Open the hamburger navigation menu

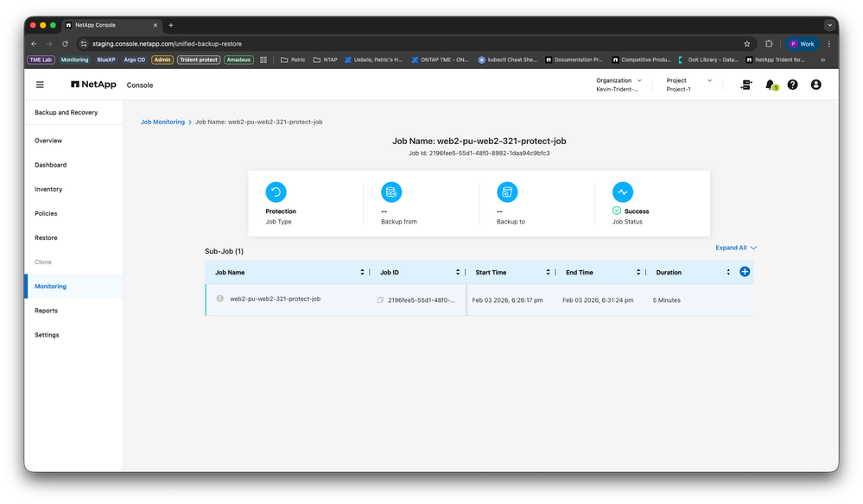point(40,85)
